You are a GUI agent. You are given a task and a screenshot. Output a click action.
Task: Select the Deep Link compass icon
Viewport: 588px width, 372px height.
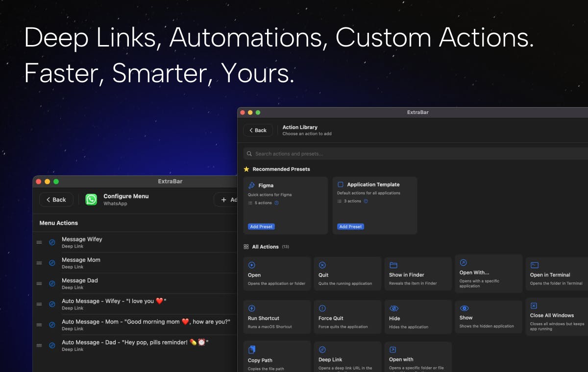point(322,349)
